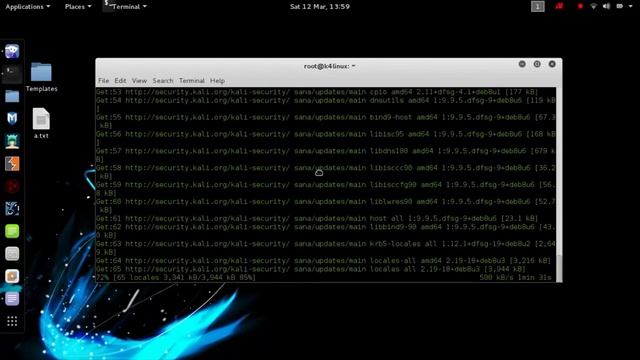Image resolution: width=640 pixels, height=360 pixels.
Task: Launch the BeEF dock icon
Action: (x=12, y=209)
